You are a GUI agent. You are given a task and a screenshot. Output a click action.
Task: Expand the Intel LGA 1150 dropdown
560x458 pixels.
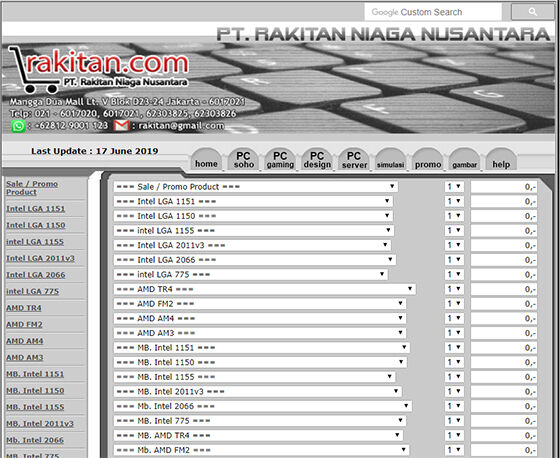253,216
